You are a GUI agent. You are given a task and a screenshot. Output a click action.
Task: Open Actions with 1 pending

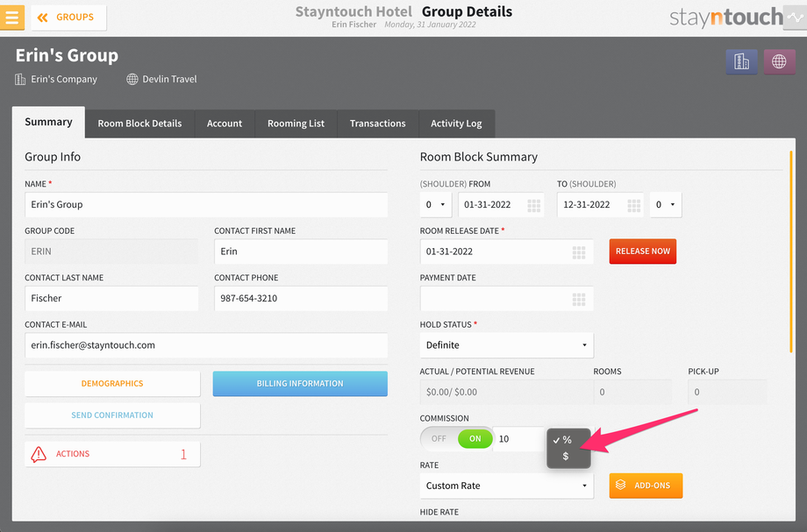point(112,454)
